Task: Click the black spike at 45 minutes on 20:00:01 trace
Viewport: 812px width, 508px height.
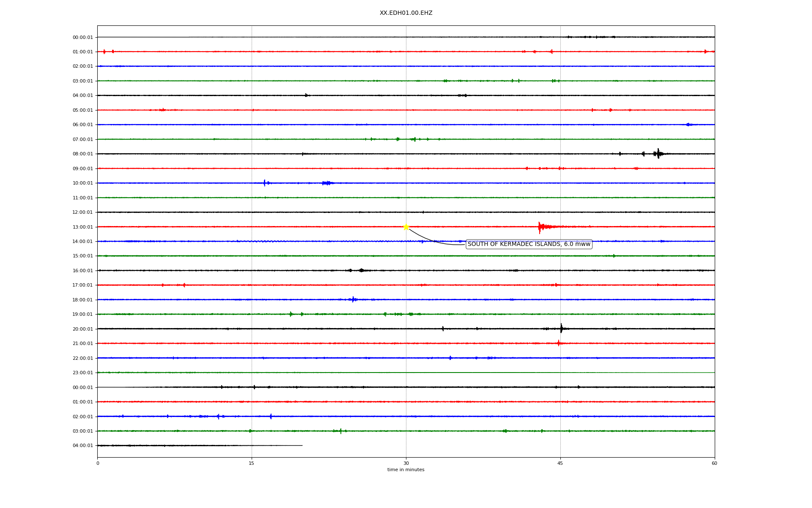Action: pyautogui.click(x=561, y=329)
